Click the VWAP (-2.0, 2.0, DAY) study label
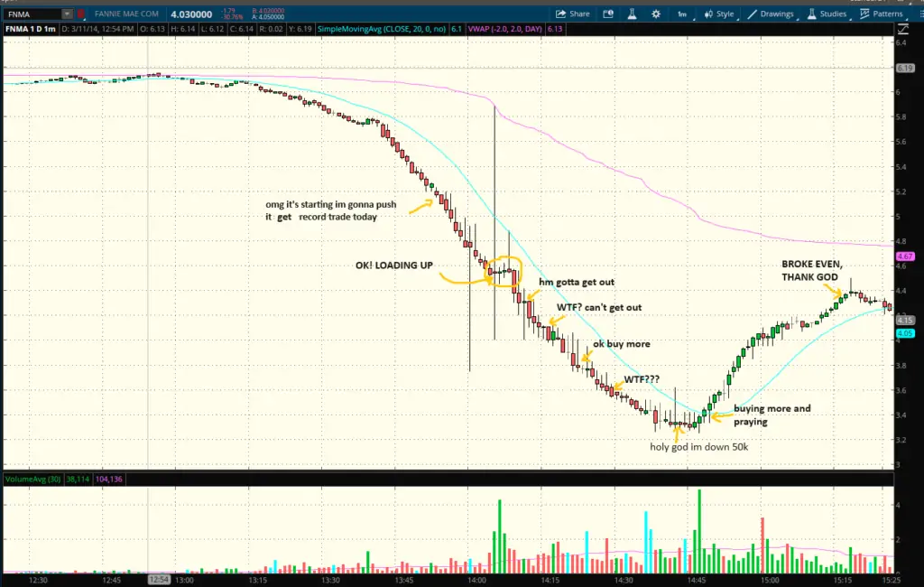 (505, 29)
